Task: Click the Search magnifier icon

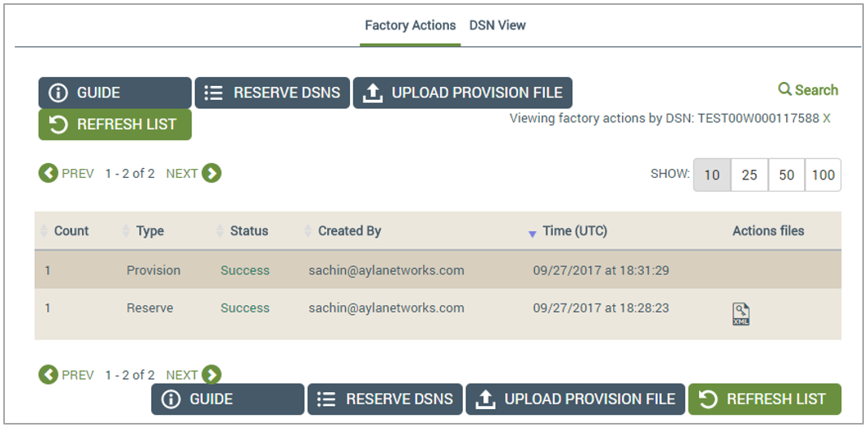Action: [x=784, y=89]
